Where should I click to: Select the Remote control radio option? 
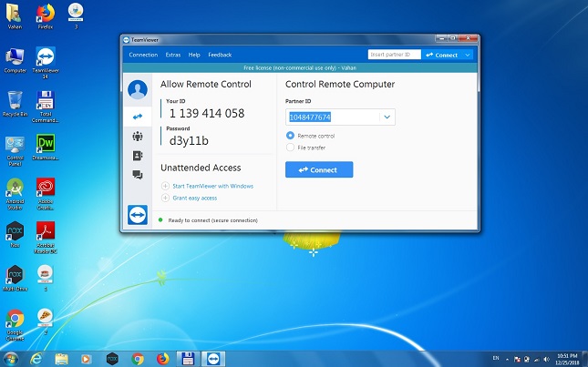pos(291,136)
